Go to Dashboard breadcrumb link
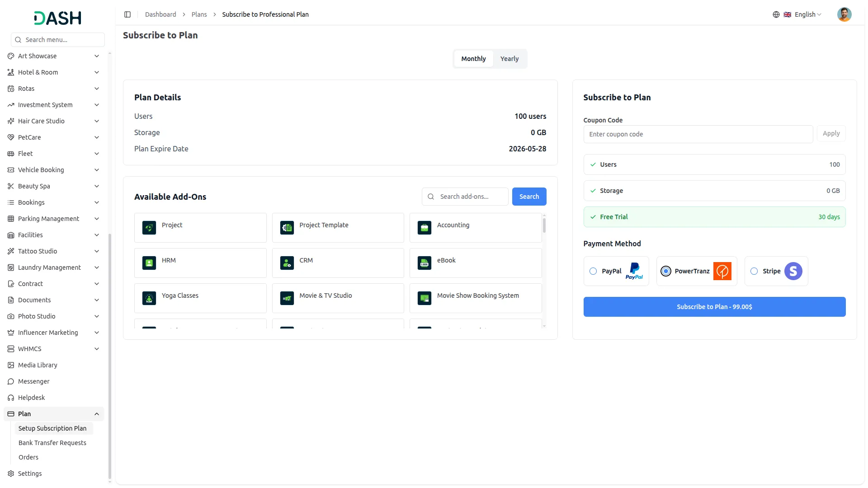Image resolution: width=868 pixels, height=488 pixels. [x=160, y=14]
